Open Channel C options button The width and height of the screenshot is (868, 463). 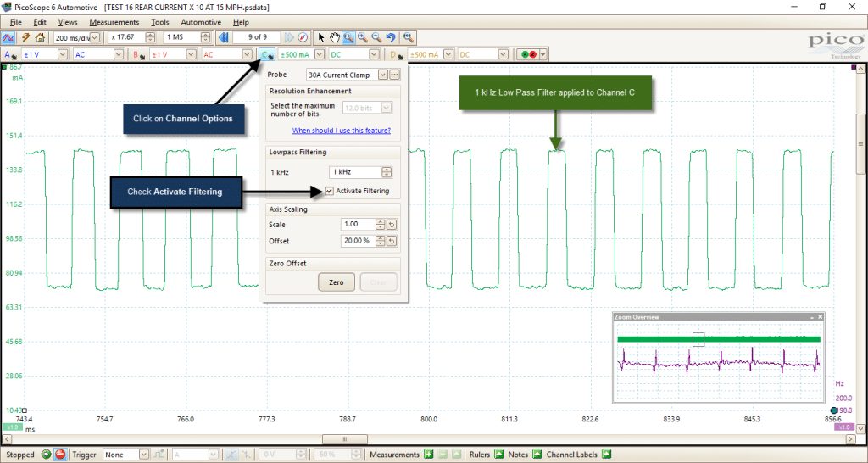coord(267,55)
